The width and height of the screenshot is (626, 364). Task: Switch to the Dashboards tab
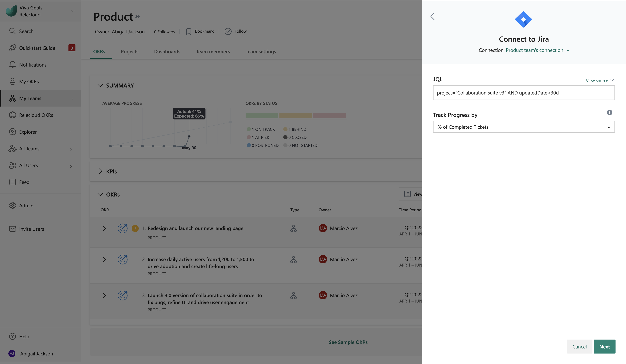coord(167,52)
